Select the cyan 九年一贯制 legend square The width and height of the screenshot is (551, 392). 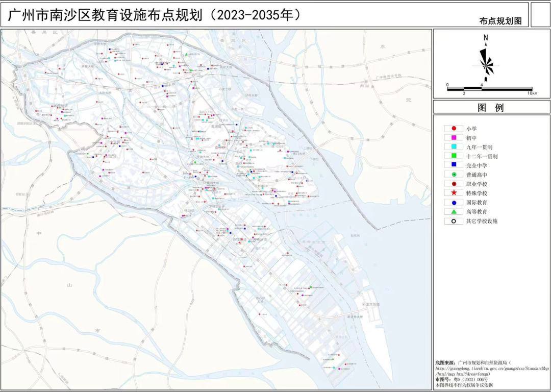tap(454, 147)
